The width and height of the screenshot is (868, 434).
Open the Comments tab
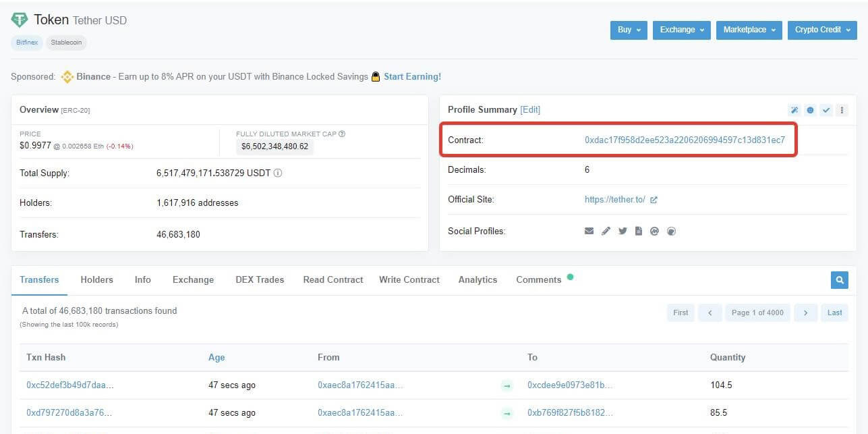pos(539,279)
